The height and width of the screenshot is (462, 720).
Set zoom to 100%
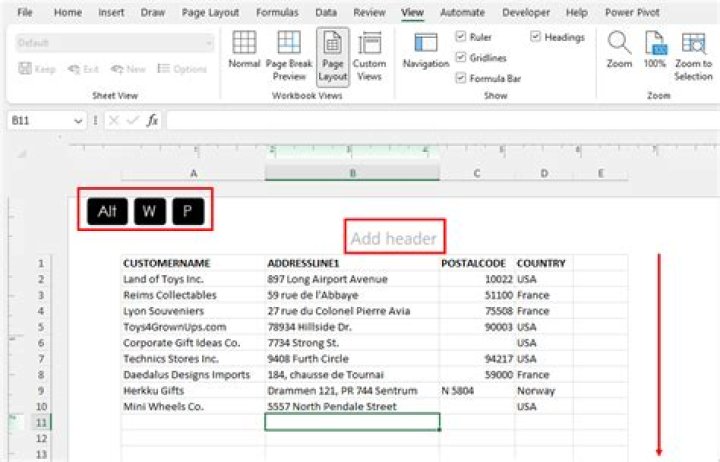[654, 50]
